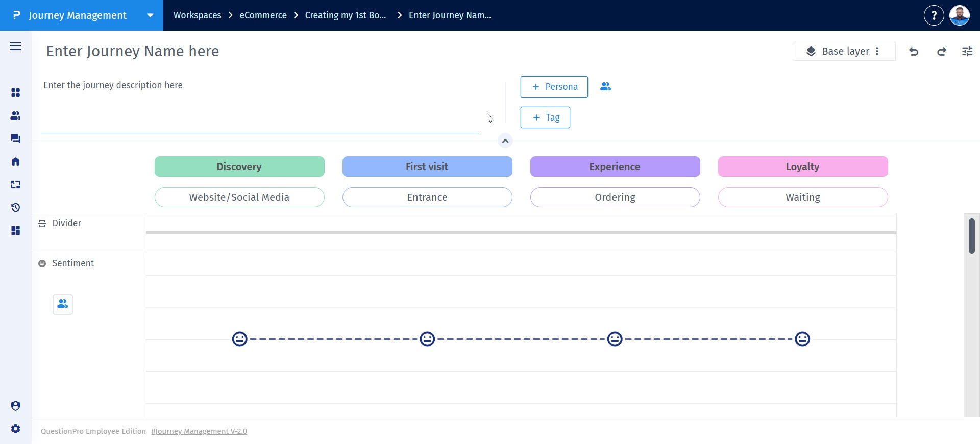Click the Sentiment row label
This screenshot has width=980, height=444.
point(73,263)
